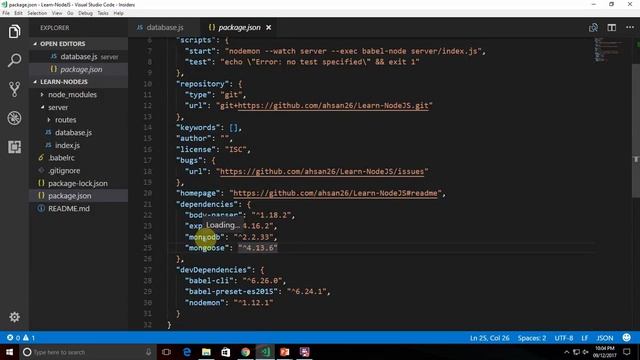Show hidden system tray icons
The height and width of the screenshot is (360, 640).
tap(567, 352)
